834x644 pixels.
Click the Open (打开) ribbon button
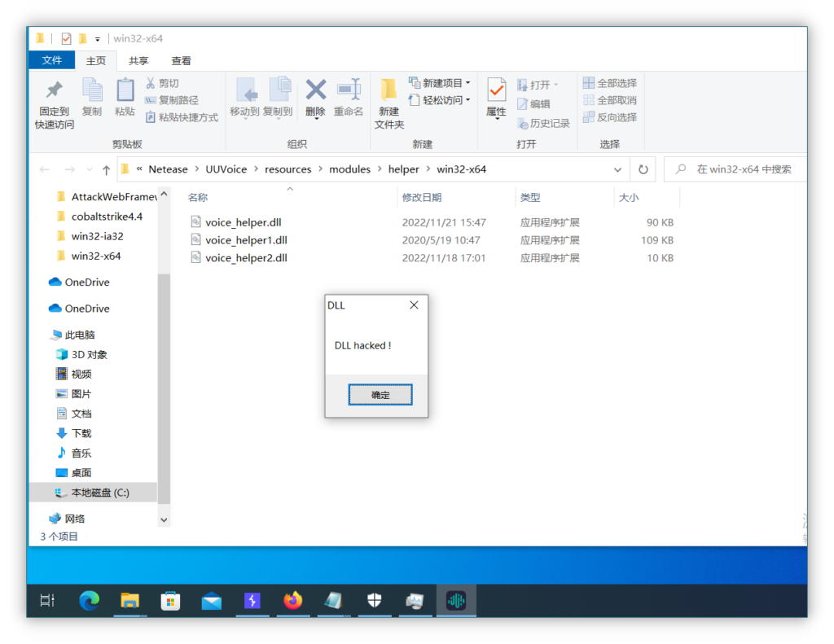(538, 85)
